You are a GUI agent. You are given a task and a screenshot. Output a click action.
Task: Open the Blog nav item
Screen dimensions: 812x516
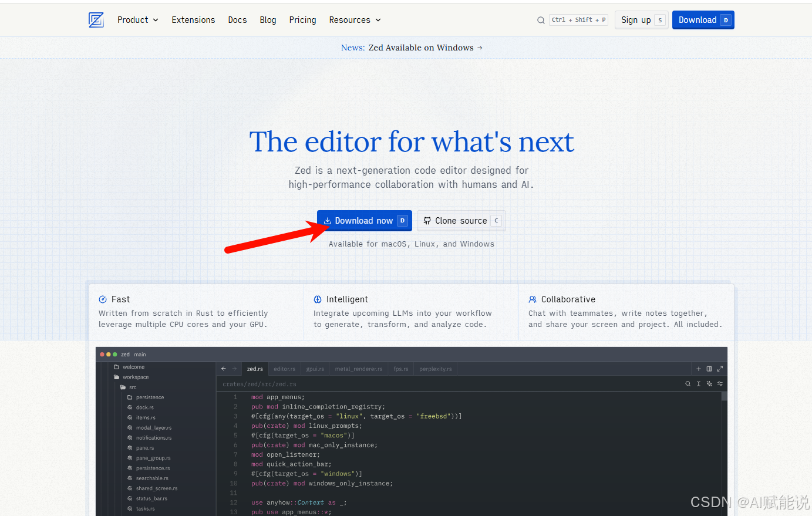pyautogui.click(x=268, y=20)
